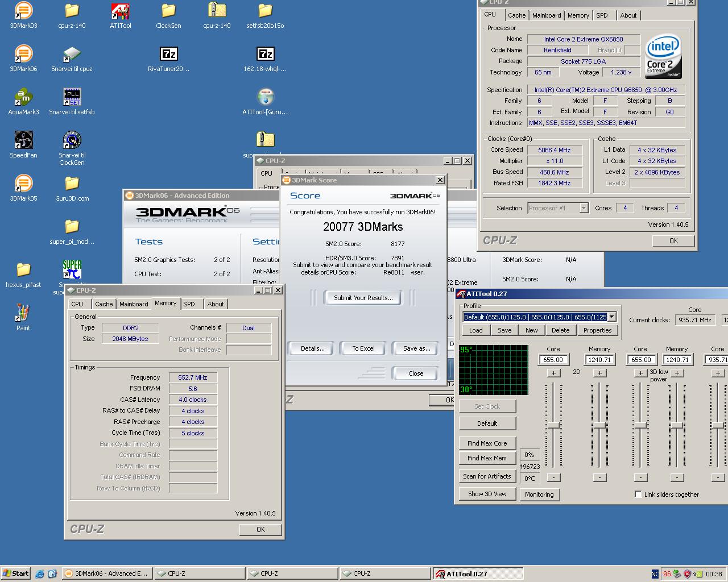This screenshot has height=582, width=728.
Task: Click Internet Explorer quick launch icon
Action: [40, 574]
